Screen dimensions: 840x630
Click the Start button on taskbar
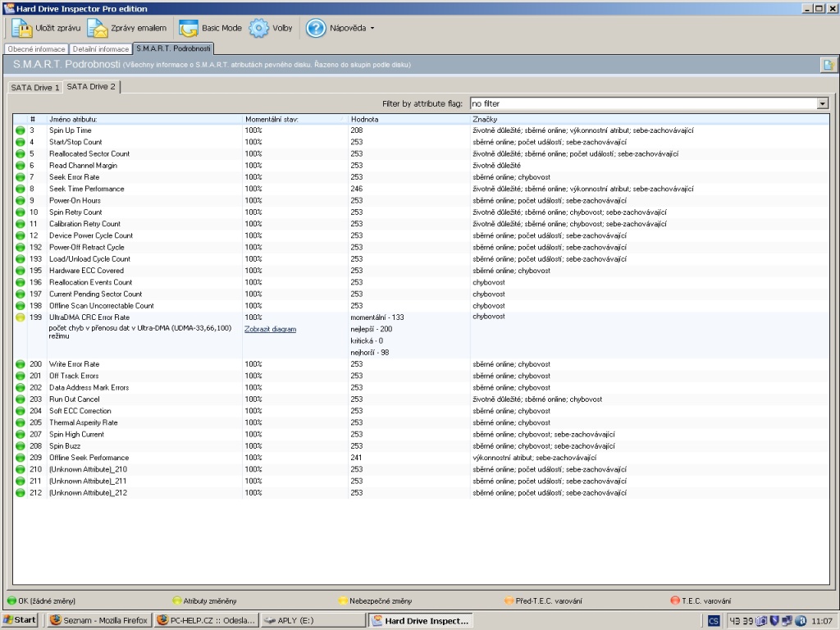point(20,620)
